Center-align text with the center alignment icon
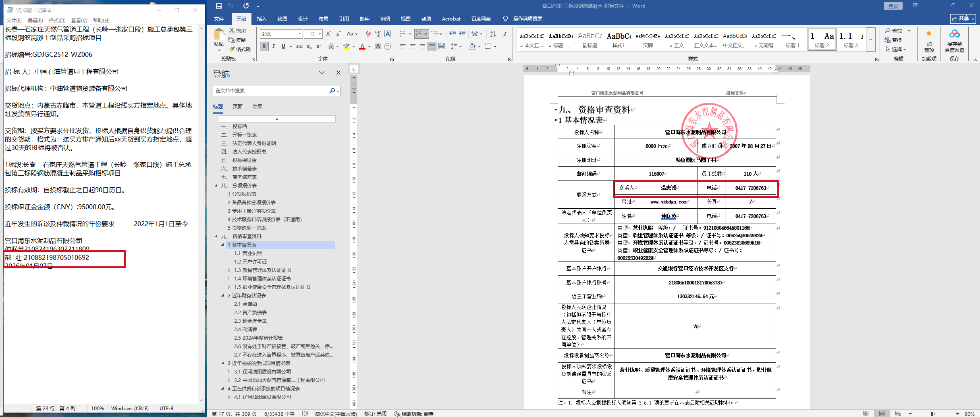 tap(413, 46)
